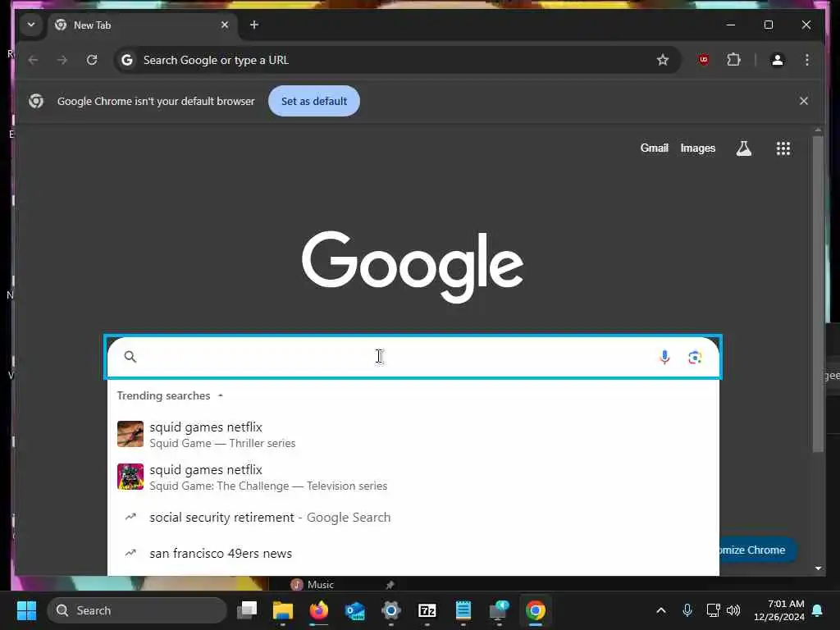Dismiss the default browser infobar
Image resolution: width=840 pixels, height=630 pixels.
pos(804,101)
